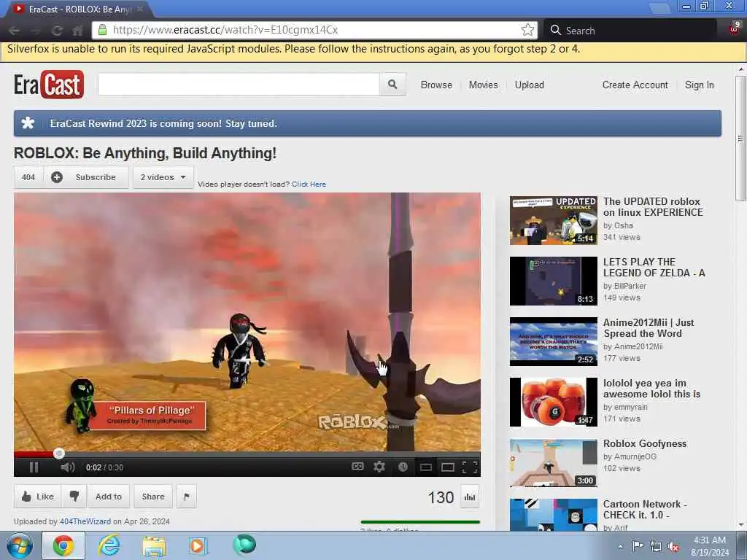This screenshot has width=747, height=560.
Task: Open the Share options
Action: click(x=153, y=497)
